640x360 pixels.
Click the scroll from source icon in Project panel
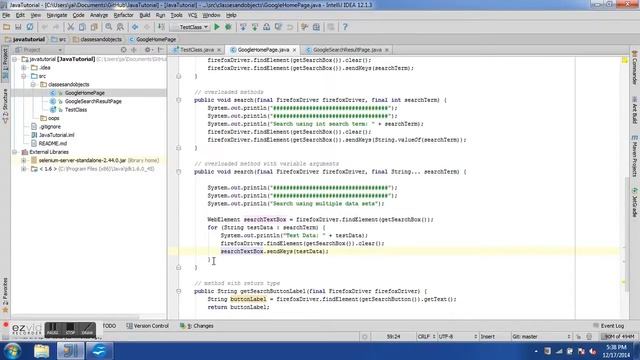(x=123, y=50)
